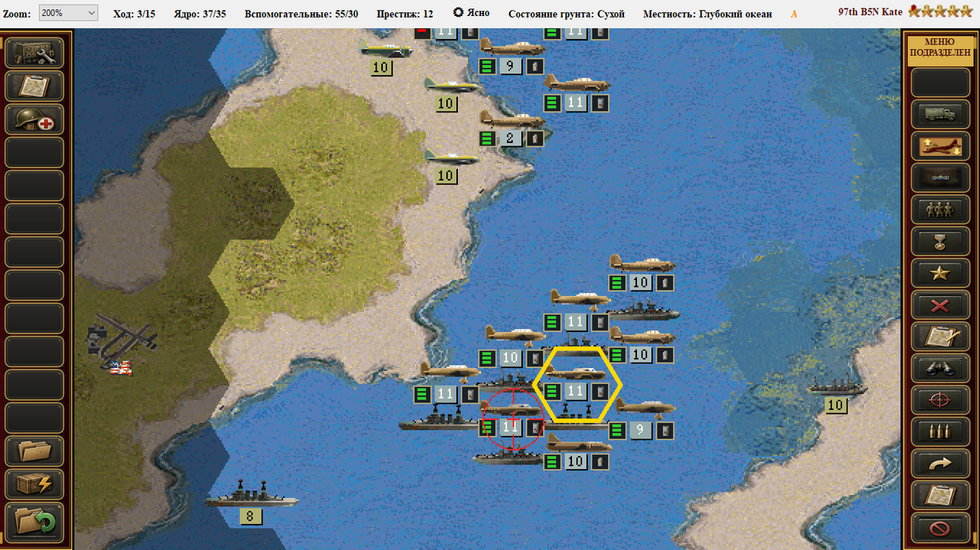This screenshot has width=980, height=550.
Task: Click the '97th B5N Kate' unit name
Action: coord(871,12)
